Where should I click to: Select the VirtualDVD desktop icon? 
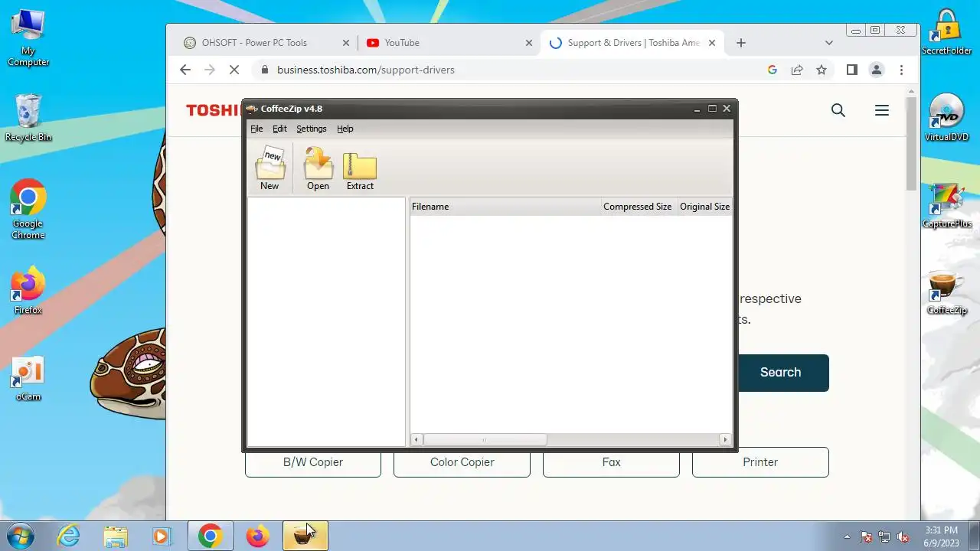click(x=947, y=117)
